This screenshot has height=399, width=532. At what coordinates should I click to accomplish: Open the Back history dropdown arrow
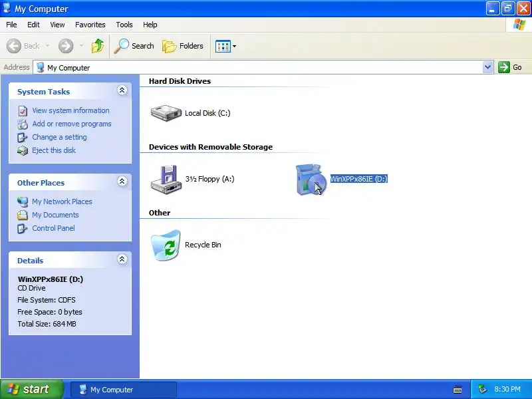click(47, 46)
